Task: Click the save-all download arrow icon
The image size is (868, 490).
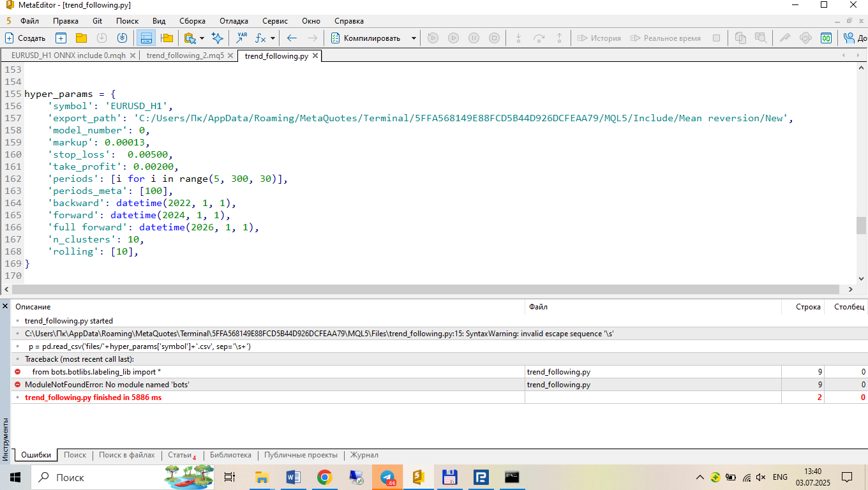Action: [x=122, y=38]
